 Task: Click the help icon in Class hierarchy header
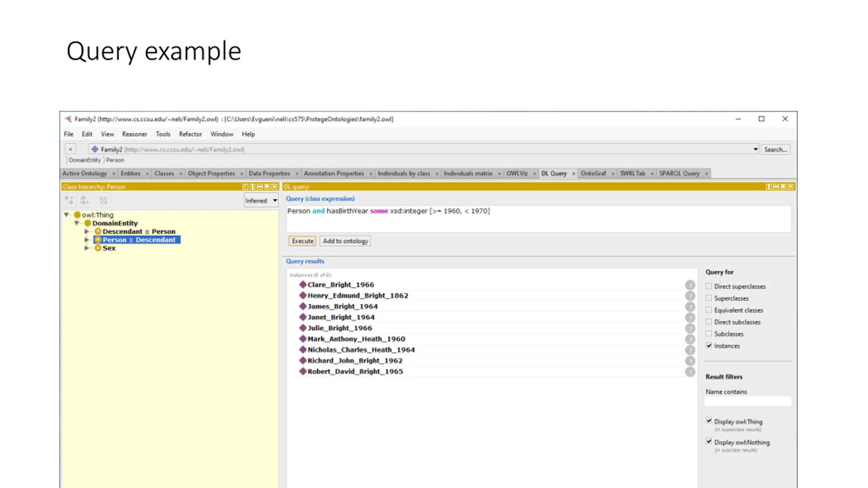(245, 187)
